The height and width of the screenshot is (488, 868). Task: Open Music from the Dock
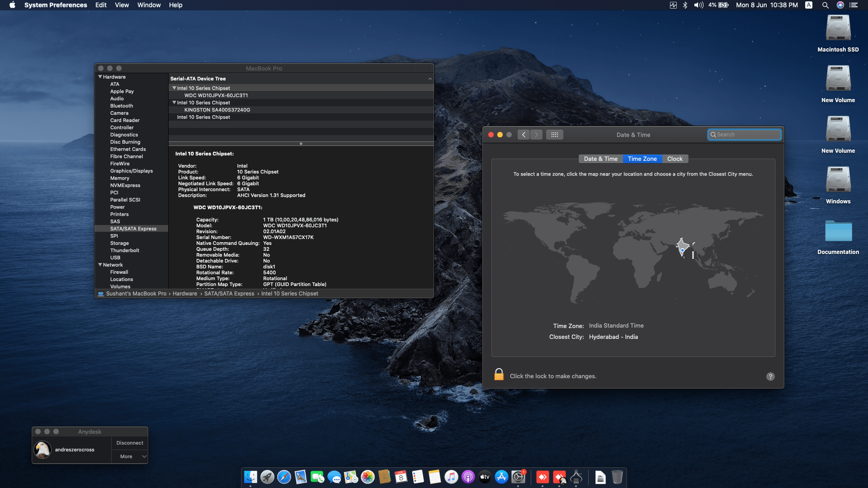pyautogui.click(x=451, y=477)
